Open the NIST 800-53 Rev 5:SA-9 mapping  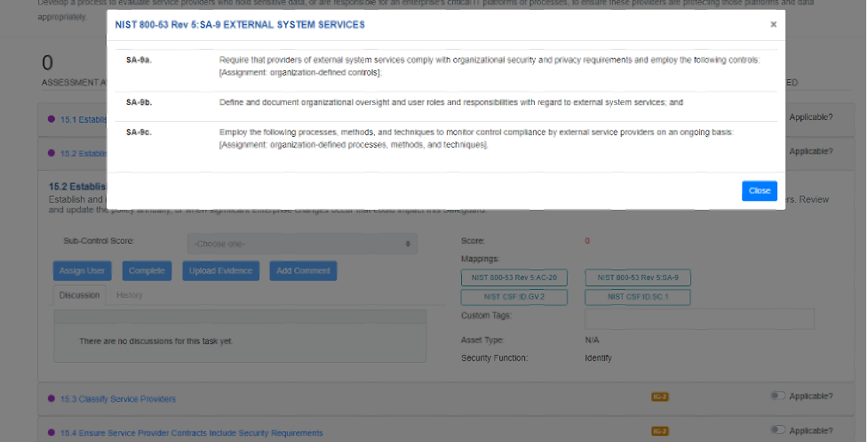[x=638, y=278]
